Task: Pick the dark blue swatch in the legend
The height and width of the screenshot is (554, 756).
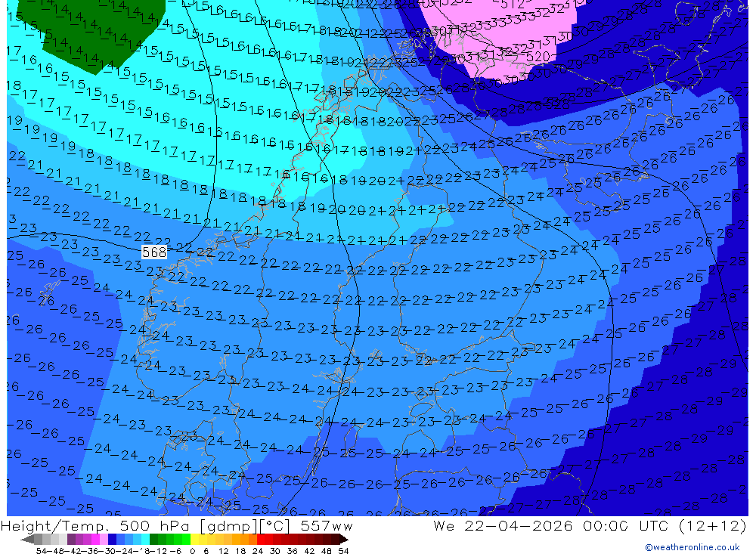Action: pos(112,540)
